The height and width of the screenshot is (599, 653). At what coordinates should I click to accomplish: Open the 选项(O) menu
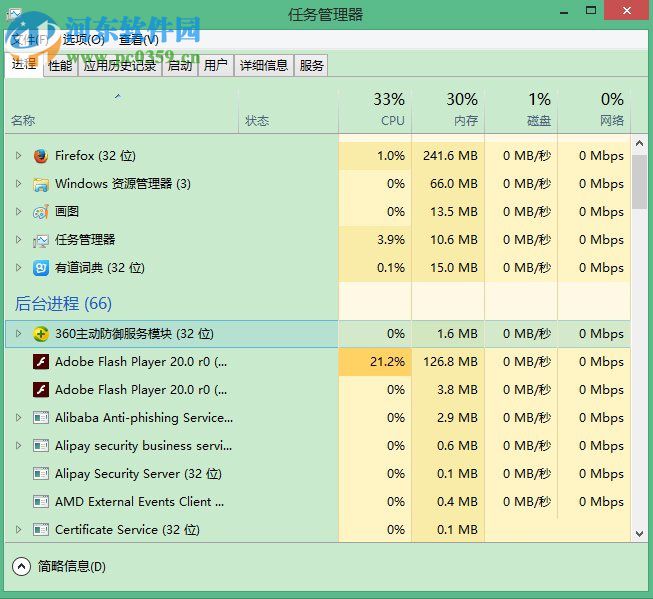83,40
